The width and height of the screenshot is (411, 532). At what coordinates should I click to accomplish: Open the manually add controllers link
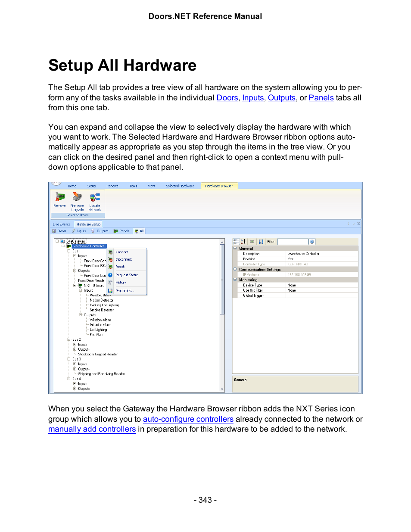pos(92,429)
